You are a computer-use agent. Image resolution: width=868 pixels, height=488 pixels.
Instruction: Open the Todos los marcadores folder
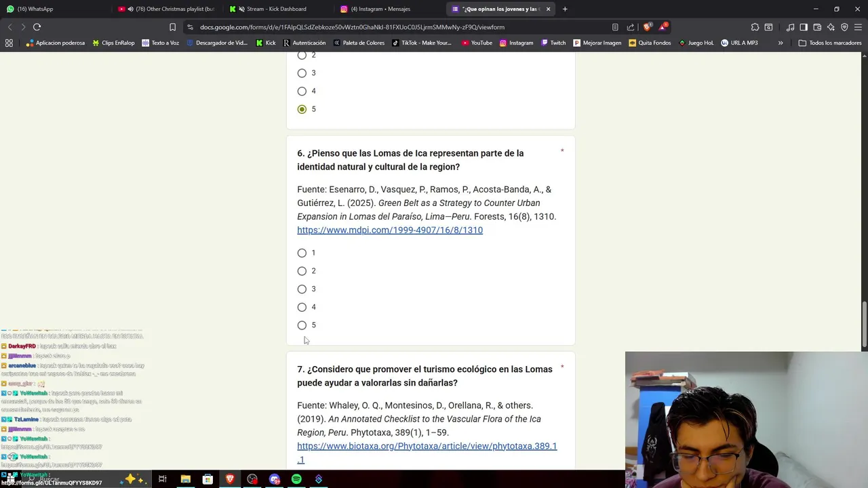tap(830, 43)
